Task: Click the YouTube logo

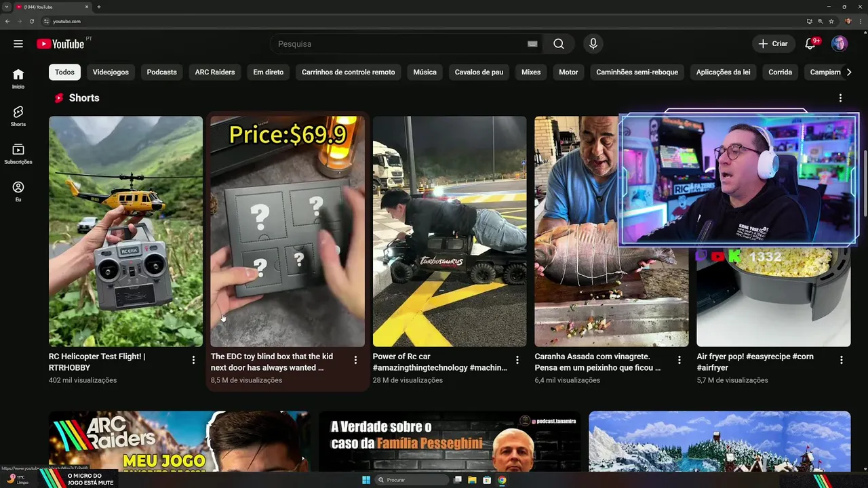Action: tap(60, 44)
